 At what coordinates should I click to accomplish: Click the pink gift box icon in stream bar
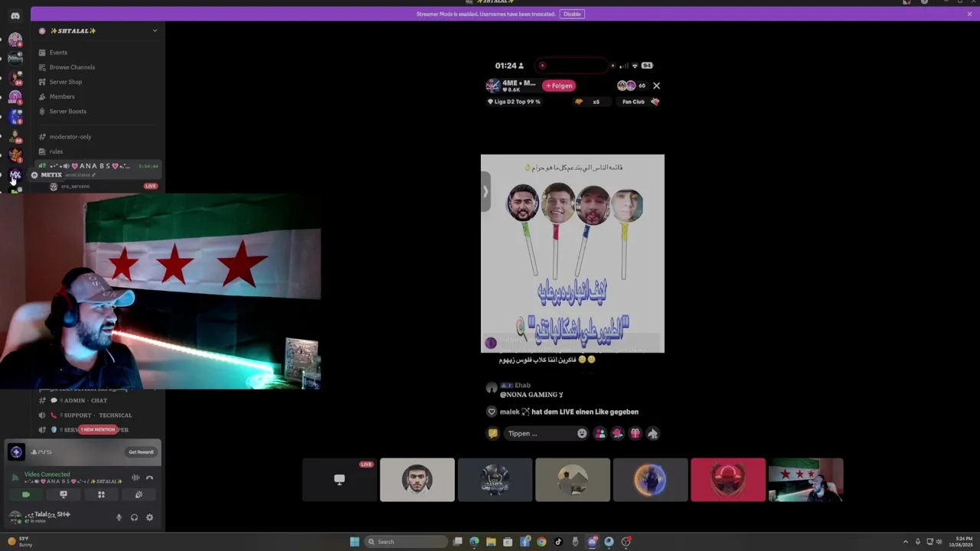click(x=635, y=433)
